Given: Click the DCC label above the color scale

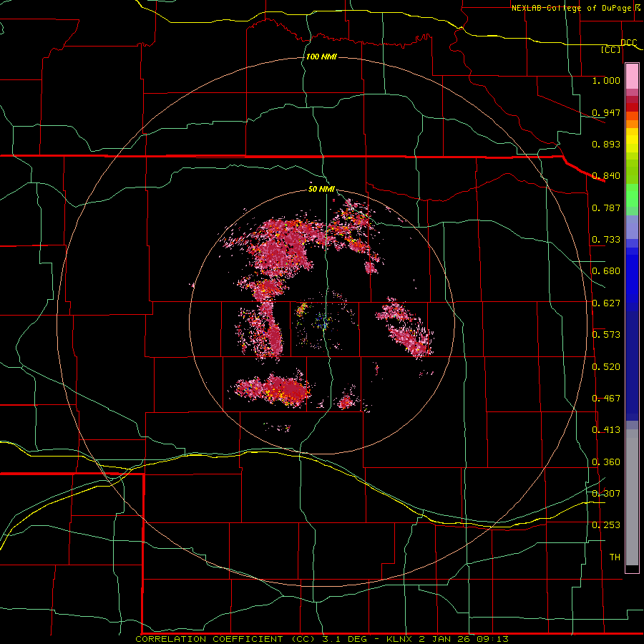Looking at the screenshot, I should click(628, 42).
